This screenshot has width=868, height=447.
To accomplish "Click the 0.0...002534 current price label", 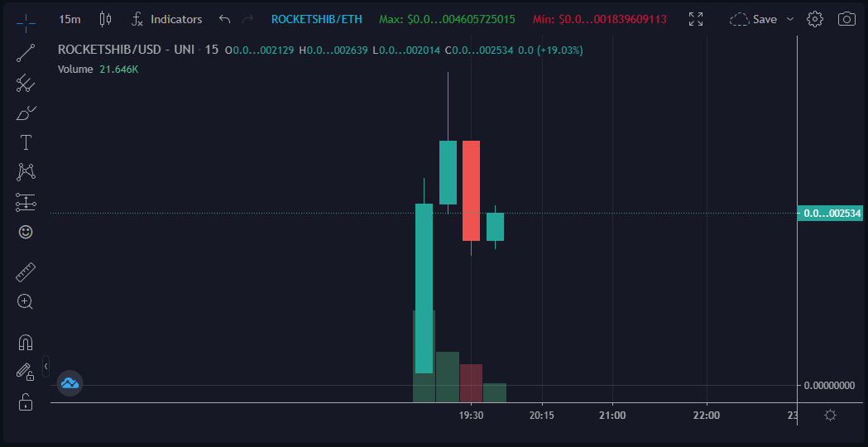I will click(830, 214).
